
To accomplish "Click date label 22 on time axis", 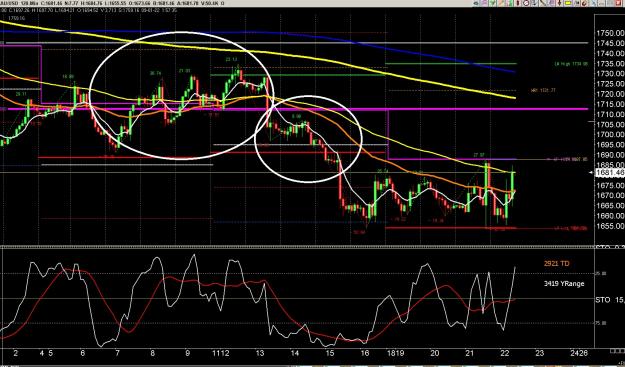I will [505, 353].
